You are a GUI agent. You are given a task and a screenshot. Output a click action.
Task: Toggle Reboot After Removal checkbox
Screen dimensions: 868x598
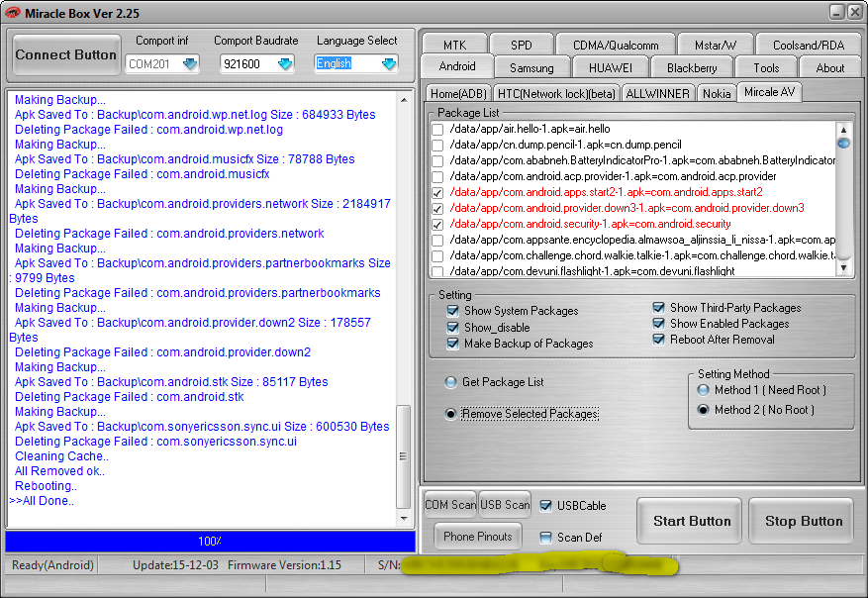click(659, 340)
